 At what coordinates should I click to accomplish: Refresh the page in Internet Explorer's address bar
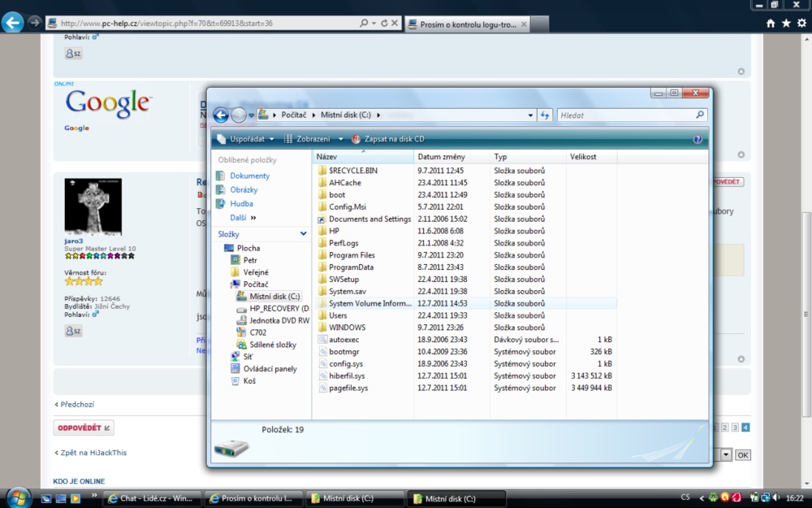tap(384, 24)
